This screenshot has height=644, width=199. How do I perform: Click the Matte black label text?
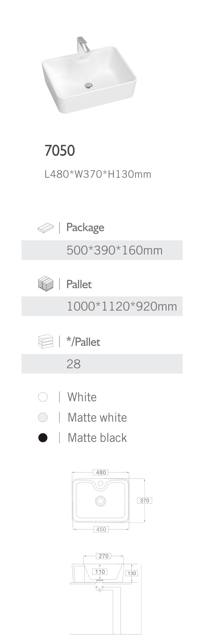pos(97,438)
